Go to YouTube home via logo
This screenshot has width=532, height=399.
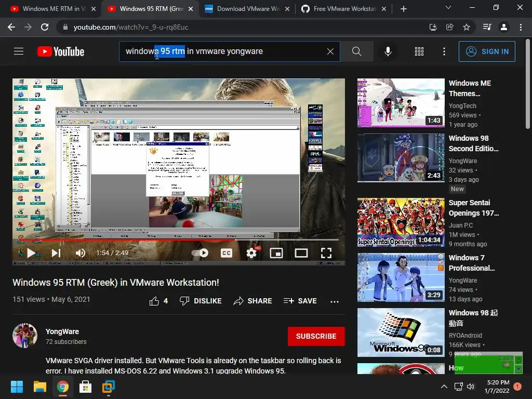pos(61,51)
